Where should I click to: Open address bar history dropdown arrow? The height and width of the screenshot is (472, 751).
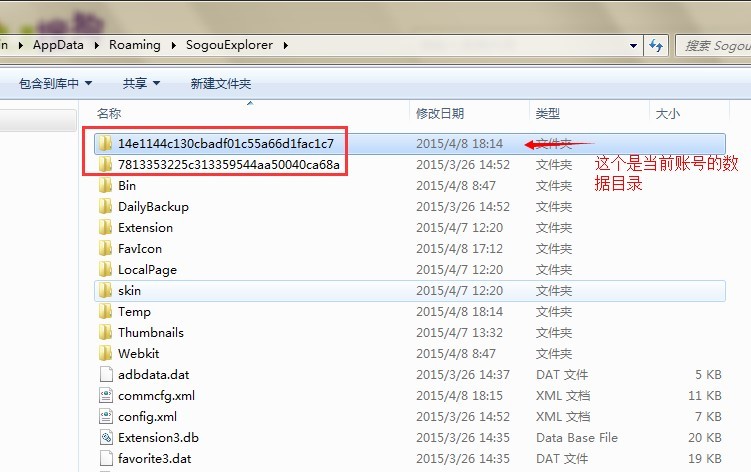pos(633,46)
